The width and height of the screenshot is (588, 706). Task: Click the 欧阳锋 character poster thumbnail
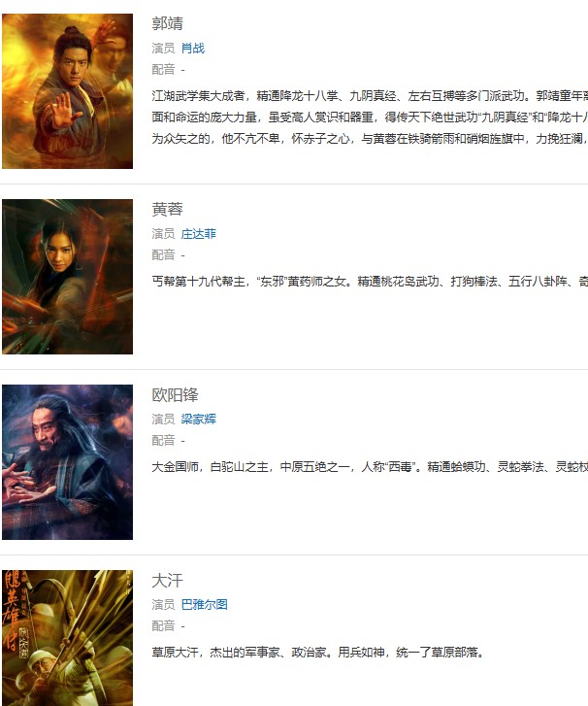click(x=68, y=462)
